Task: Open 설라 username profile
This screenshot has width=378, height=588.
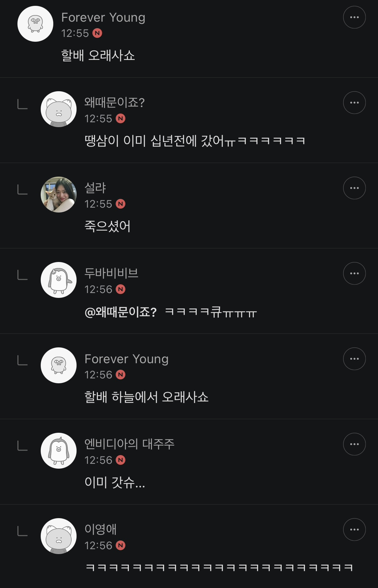Action: 95,188
